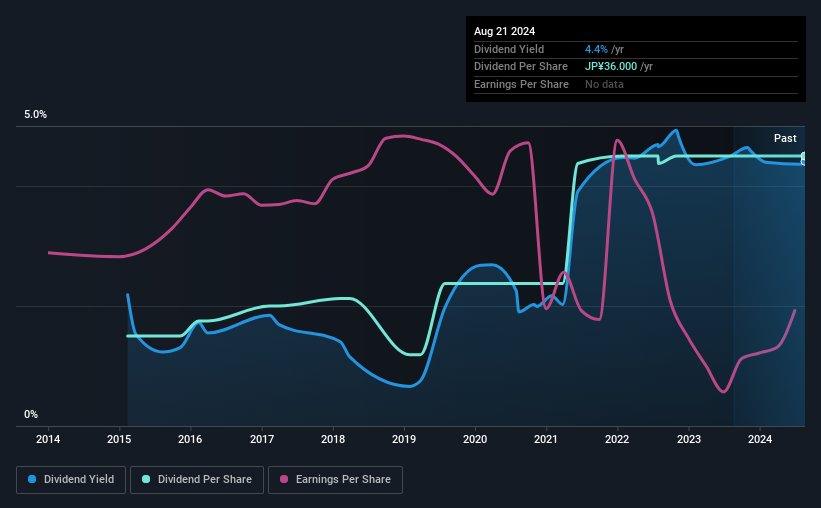Select the 2017 tick on the timeline

pos(261,439)
